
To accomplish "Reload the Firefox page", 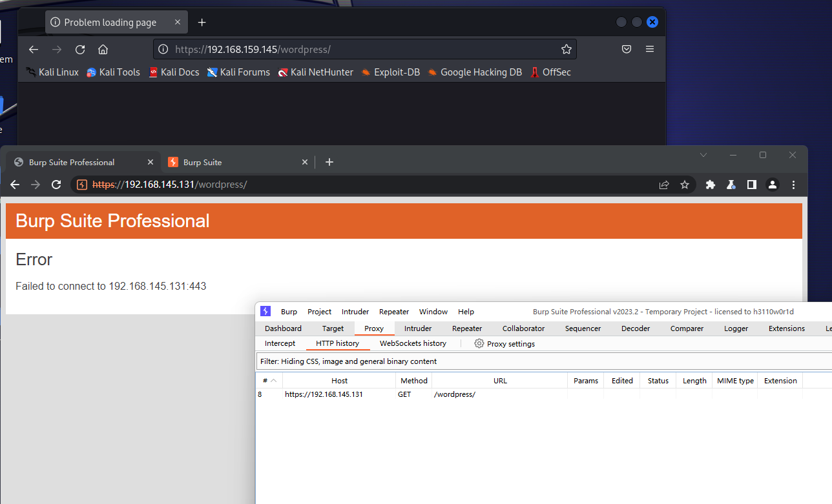I will [x=80, y=49].
